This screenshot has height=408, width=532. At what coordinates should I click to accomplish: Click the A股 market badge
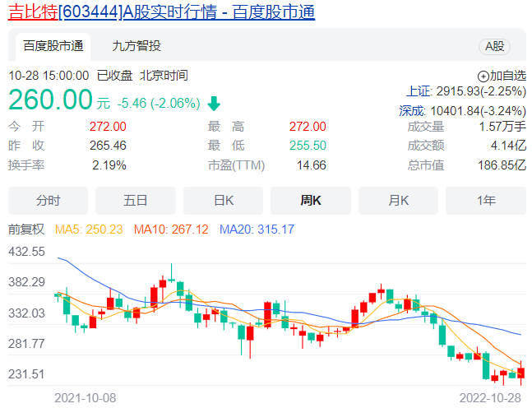(494, 47)
